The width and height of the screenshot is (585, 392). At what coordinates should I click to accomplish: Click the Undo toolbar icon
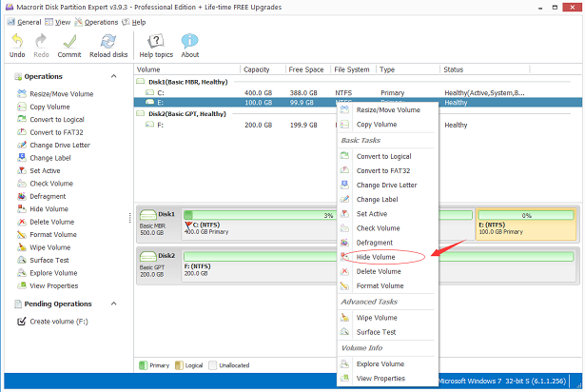[x=17, y=41]
